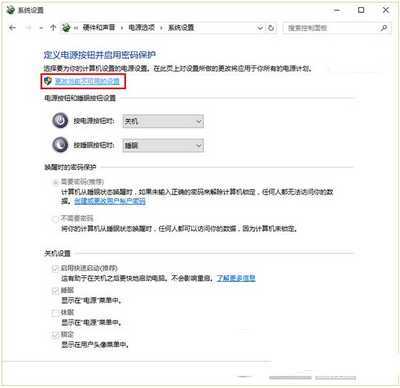This screenshot has width=400, height=388.
Task: Click the forward navigation arrow
Action: (28, 28)
